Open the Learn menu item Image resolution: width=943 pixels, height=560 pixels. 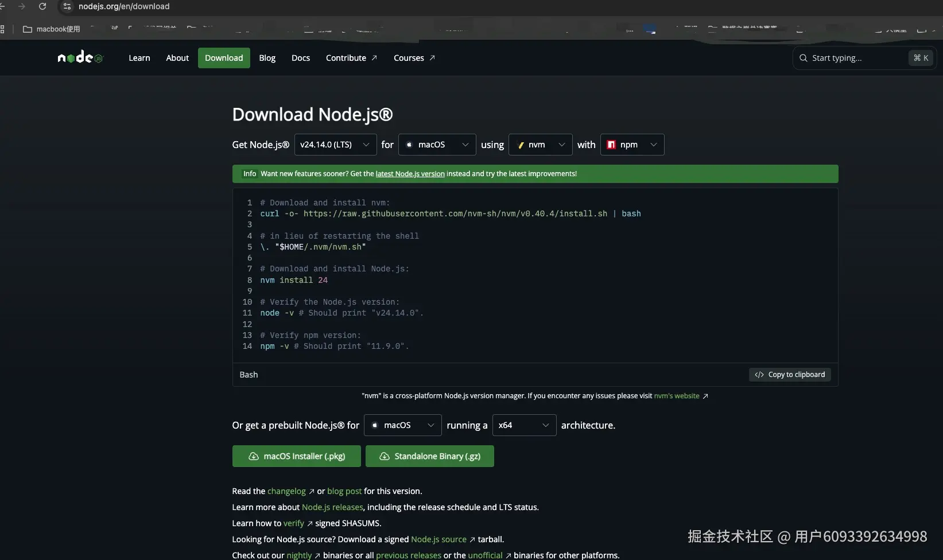click(x=139, y=58)
